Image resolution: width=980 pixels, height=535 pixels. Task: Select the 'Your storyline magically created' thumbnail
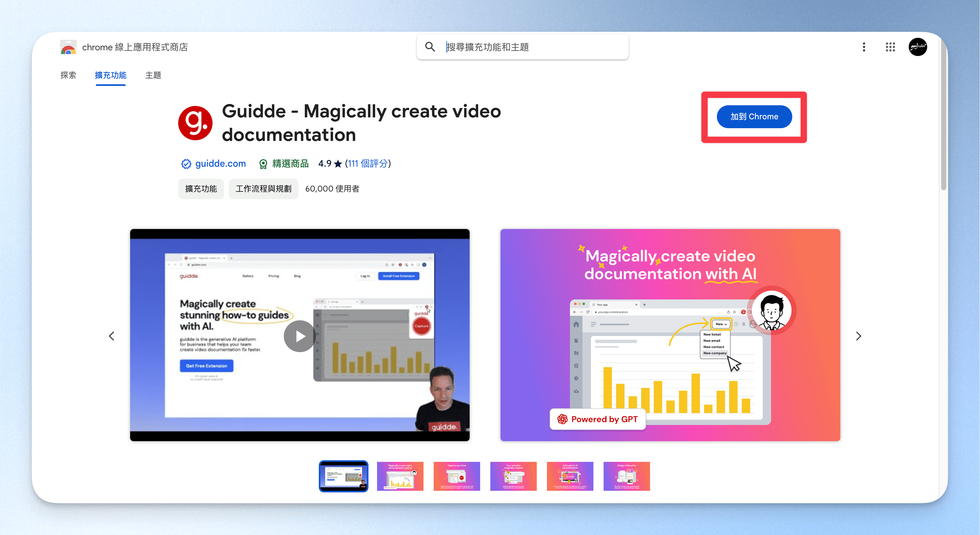(x=513, y=476)
